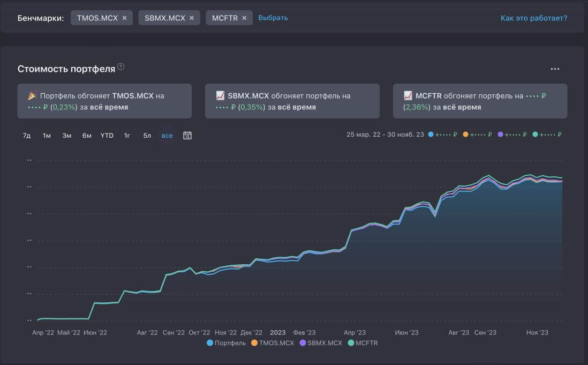Toggle TMOS.MCX series in chart legend
The image size is (588, 365).
(x=273, y=343)
